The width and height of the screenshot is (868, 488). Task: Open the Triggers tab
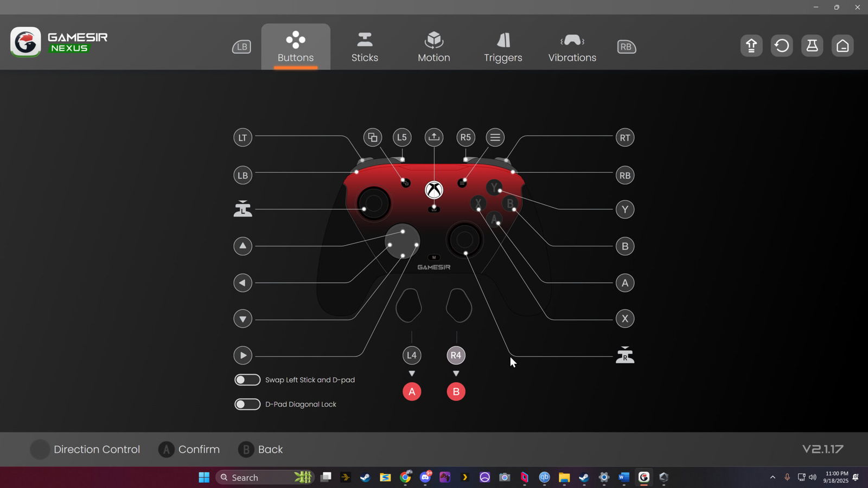[503, 47]
